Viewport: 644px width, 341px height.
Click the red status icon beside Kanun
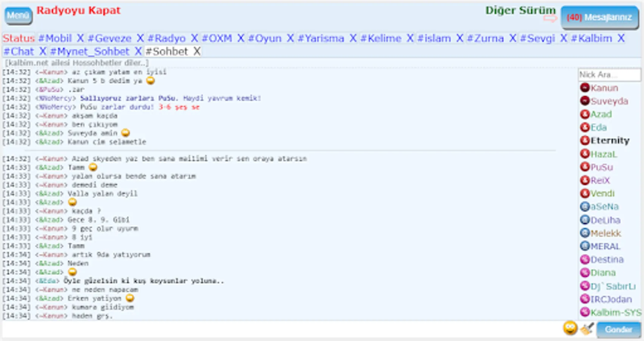coord(585,88)
